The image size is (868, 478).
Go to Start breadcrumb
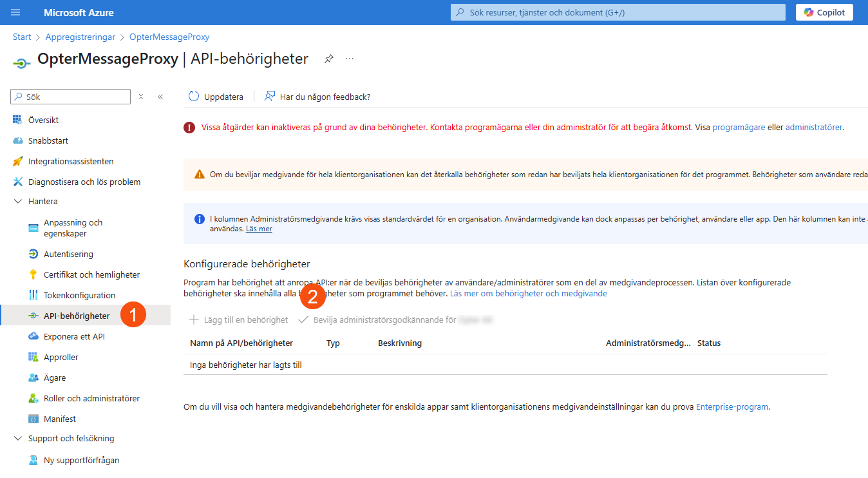(x=22, y=37)
